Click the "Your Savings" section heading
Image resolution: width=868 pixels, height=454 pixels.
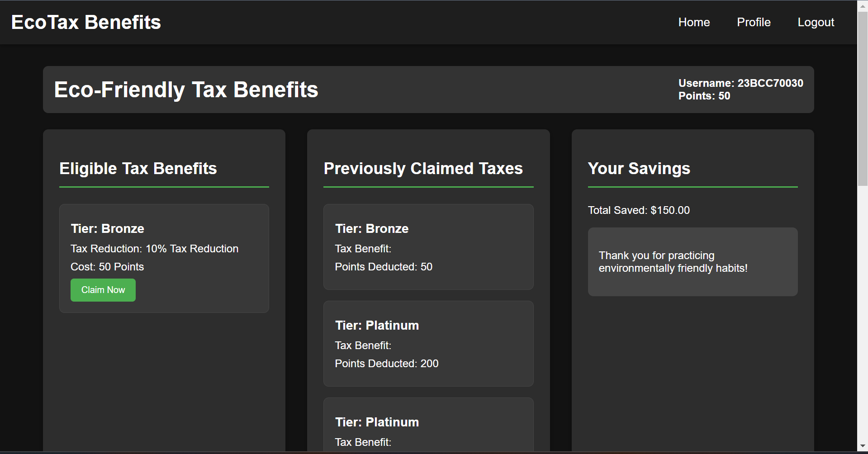pyautogui.click(x=639, y=169)
